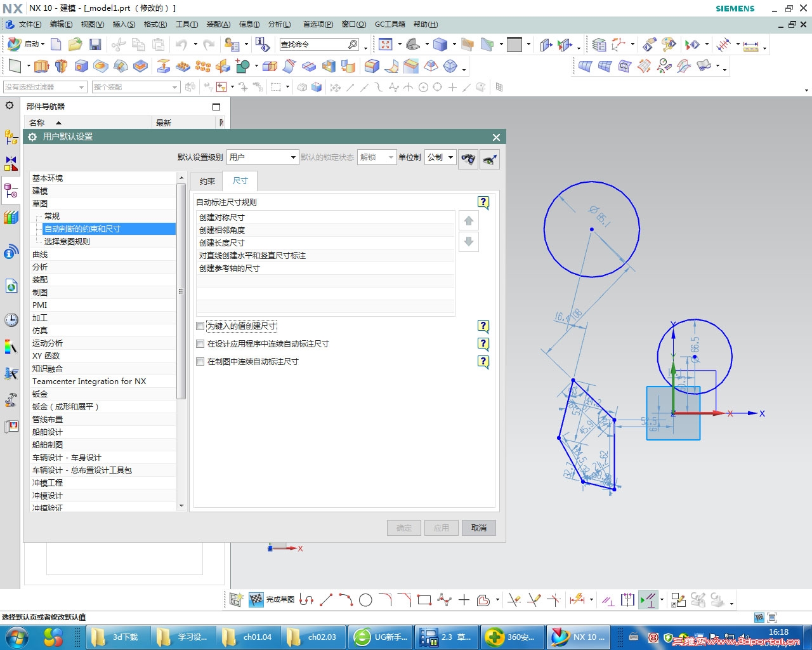Select 选择意图规则 tree item
This screenshot has width=812, height=650.
pyautogui.click(x=67, y=242)
